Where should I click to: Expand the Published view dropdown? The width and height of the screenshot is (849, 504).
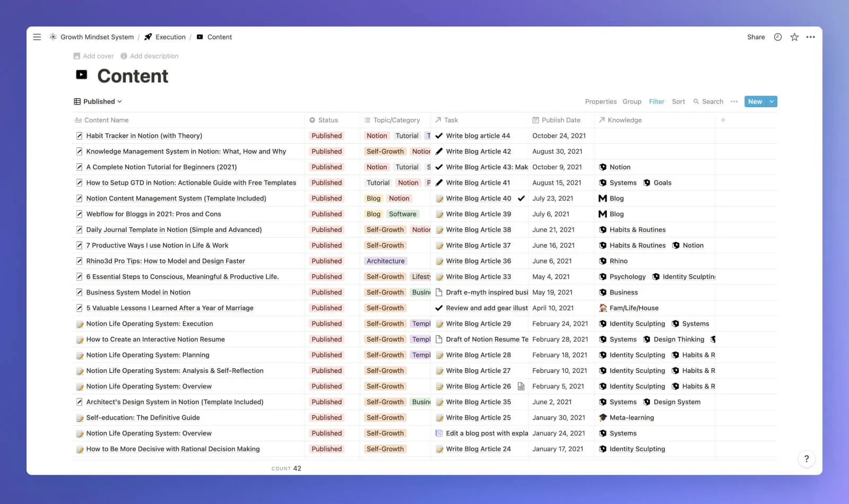point(98,101)
